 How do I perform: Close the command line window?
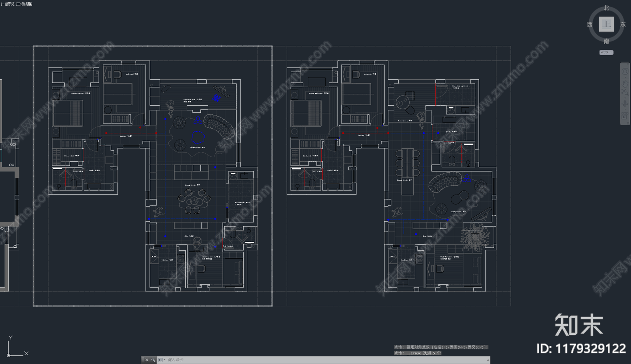pyautogui.click(x=147, y=360)
